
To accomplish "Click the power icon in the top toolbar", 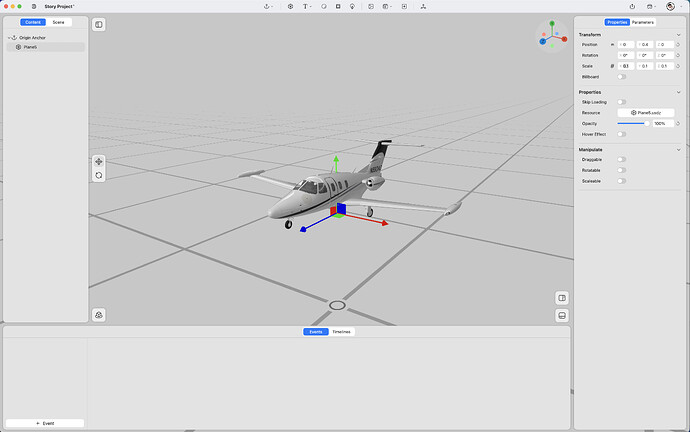I will tap(631, 6).
